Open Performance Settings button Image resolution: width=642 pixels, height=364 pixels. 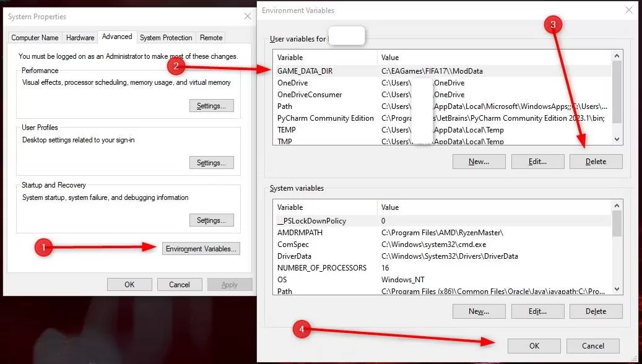[x=211, y=106]
